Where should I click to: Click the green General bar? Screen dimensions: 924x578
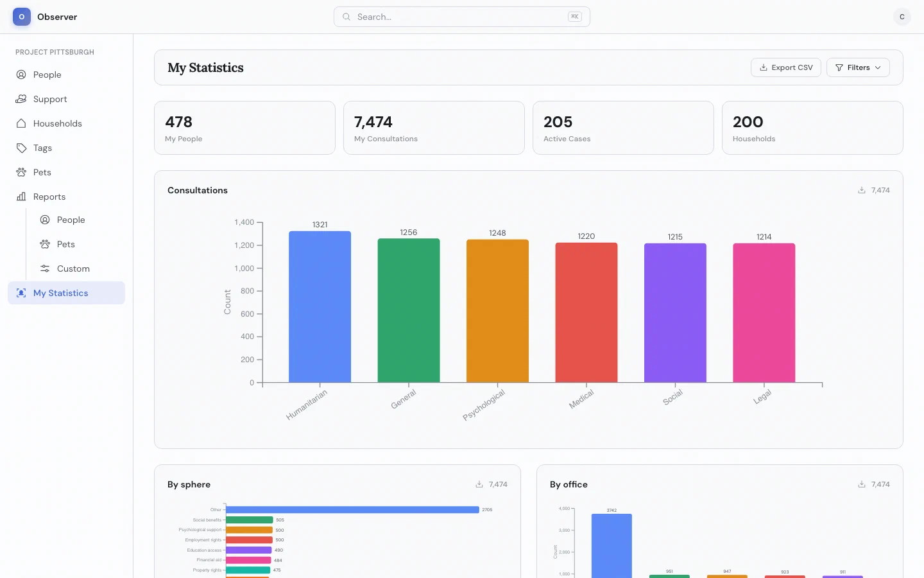[409, 311]
